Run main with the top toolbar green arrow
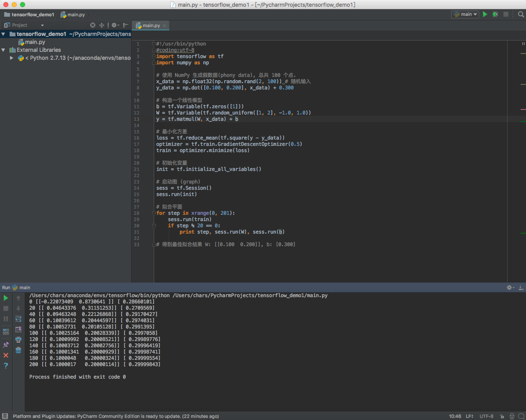Image resolution: width=526 pixels, height=420 pixels. pyautogui.click(x=485, y=14)
